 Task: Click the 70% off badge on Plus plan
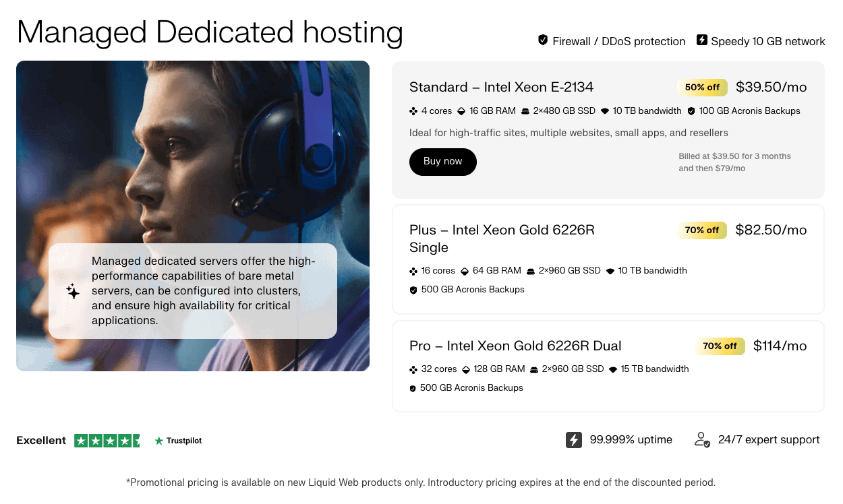tap(702, 230)
